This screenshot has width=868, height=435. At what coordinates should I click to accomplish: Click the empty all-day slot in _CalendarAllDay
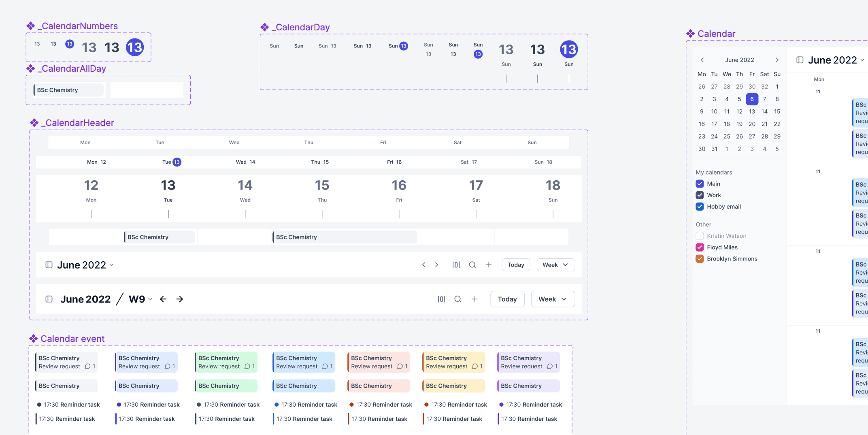[147, 90]
